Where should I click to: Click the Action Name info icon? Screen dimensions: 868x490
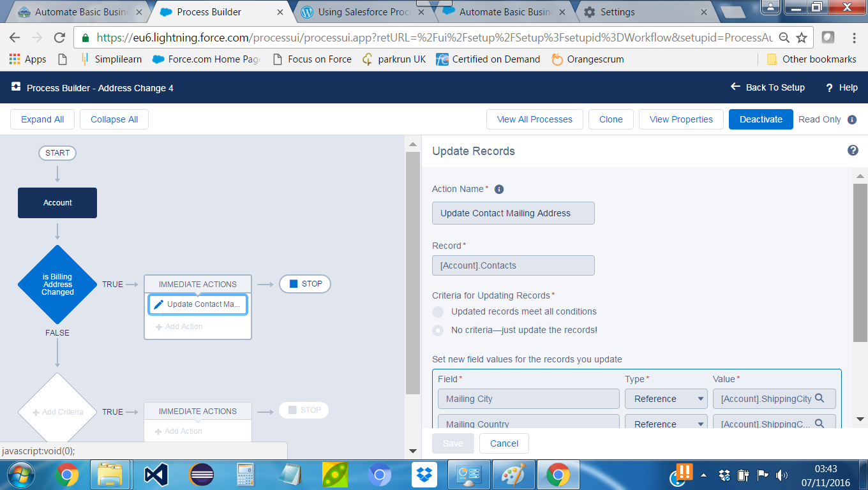pyautogui.click(x=499, y=189)
